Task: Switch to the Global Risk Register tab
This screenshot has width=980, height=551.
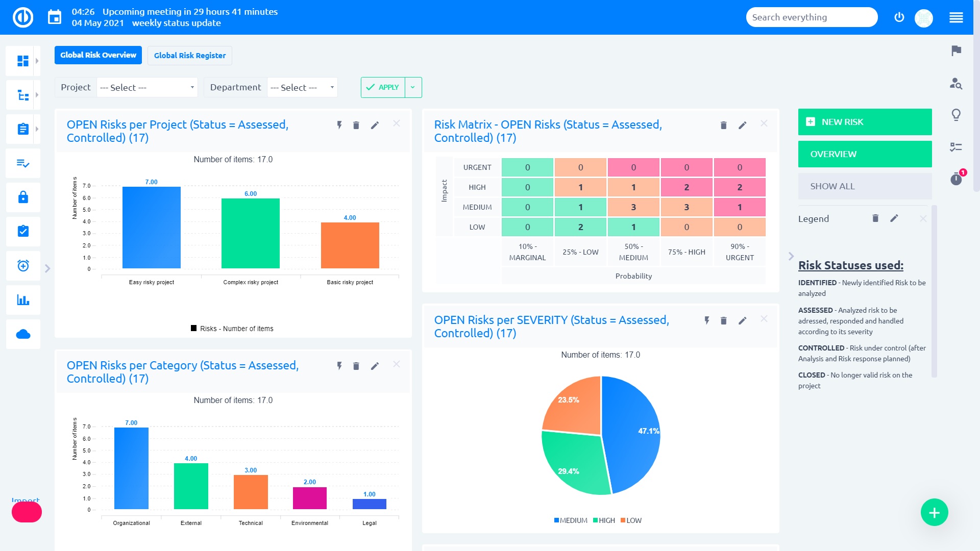Action: (x=189, y=55)
